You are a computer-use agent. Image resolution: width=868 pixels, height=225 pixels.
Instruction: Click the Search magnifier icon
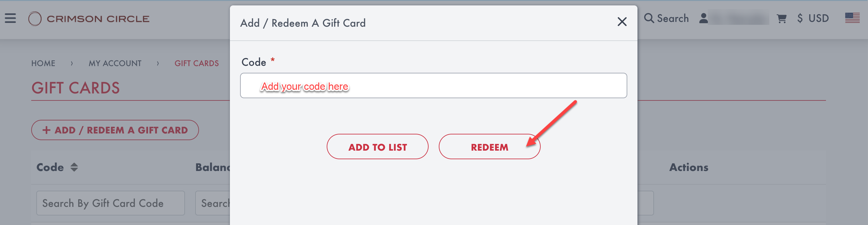coord(649,18)
